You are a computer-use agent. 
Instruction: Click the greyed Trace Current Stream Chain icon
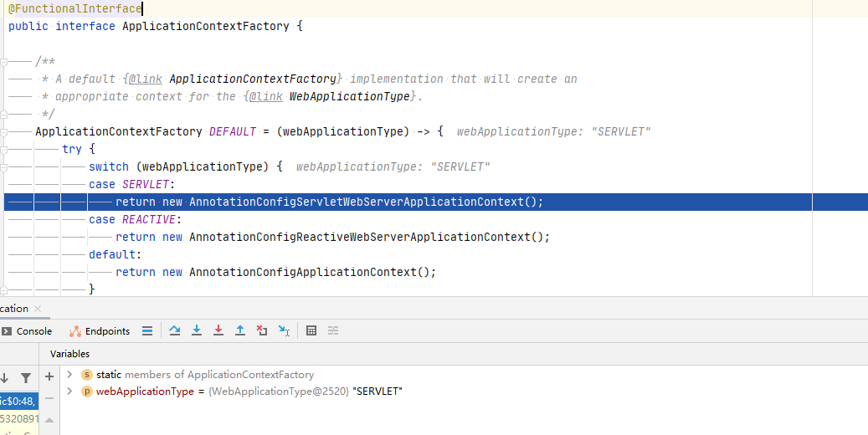coord(332,330)
